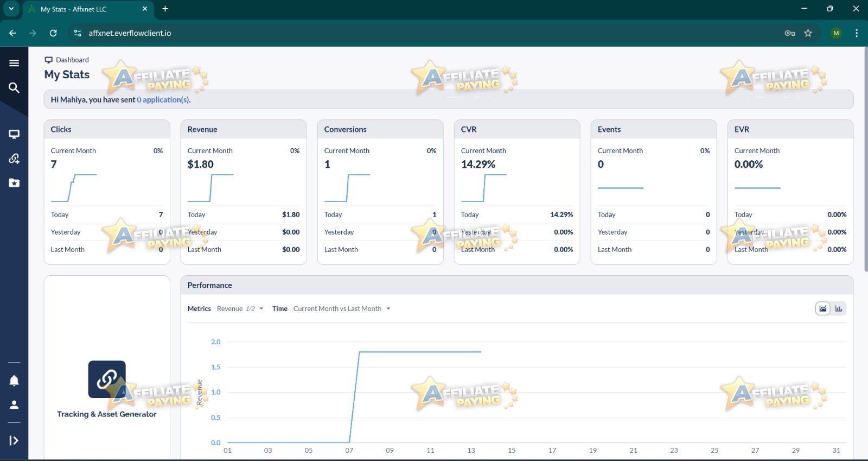
Task: Open the Tracking & Asset Generator link icon
Action: (107, 379)
